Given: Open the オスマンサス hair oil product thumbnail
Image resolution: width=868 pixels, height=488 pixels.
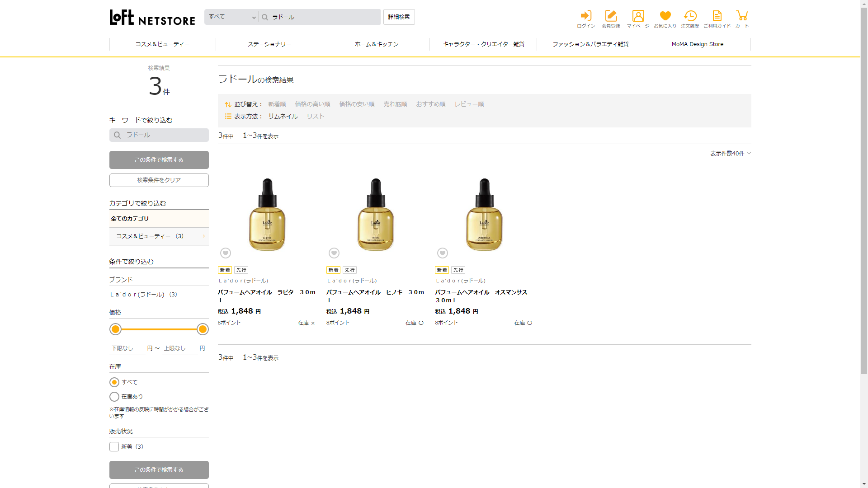Looking at the screenshot, I should point(484,215).
